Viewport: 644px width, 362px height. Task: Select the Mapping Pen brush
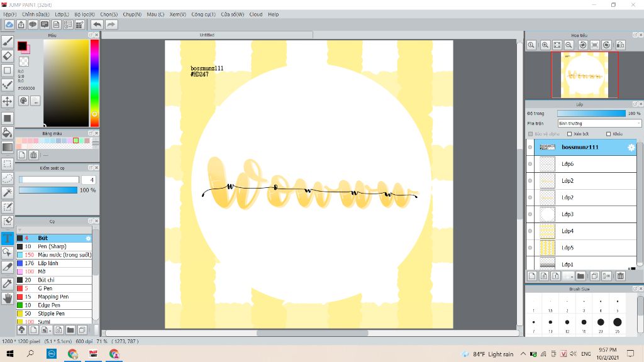pyautogui.click(x=54, y=297)
